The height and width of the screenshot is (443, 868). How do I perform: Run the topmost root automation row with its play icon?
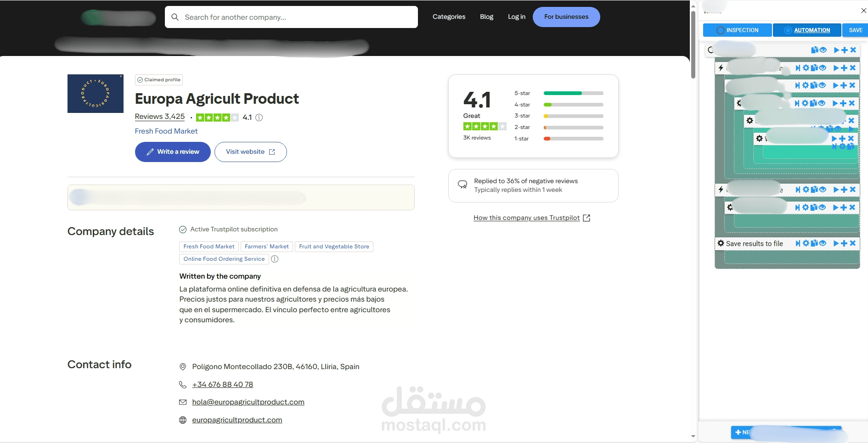click(836, 50)
